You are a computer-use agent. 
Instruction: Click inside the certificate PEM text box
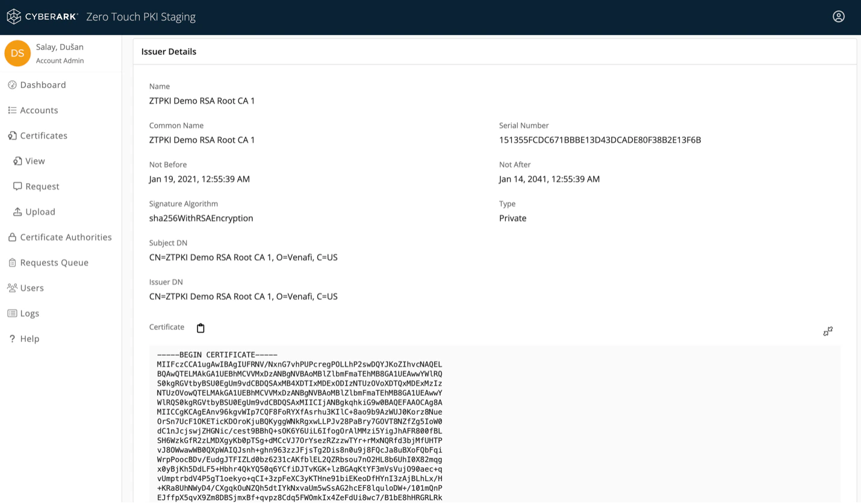point(494,425)
